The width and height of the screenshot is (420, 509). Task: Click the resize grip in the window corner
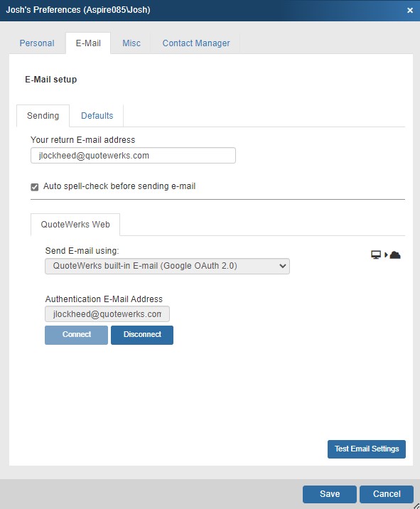point(416,505)
